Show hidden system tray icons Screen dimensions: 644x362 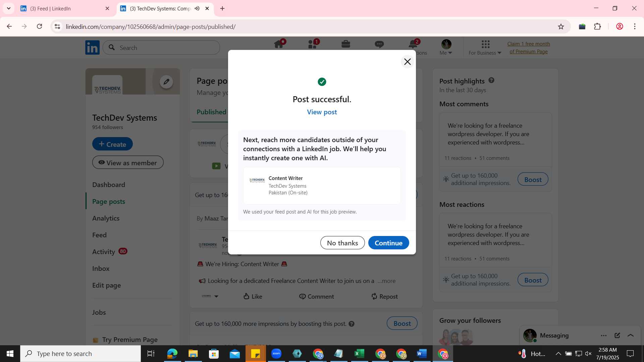pos(558,354)
